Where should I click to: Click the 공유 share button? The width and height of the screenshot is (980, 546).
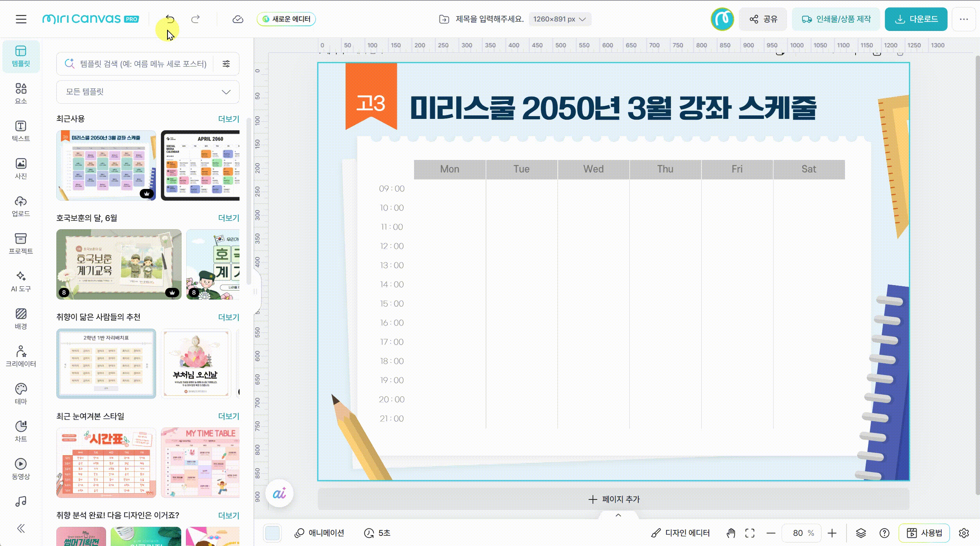763,19
